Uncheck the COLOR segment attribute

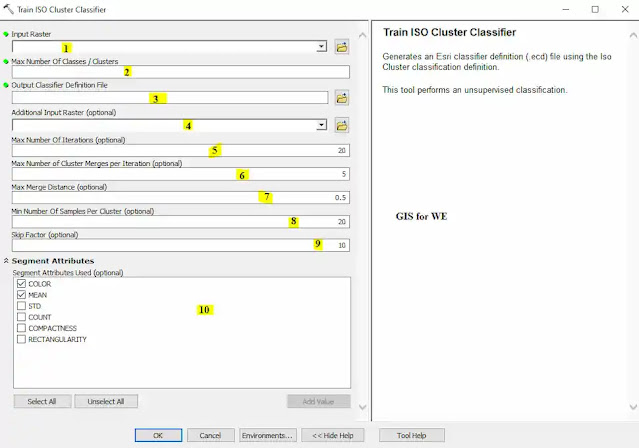22,284
